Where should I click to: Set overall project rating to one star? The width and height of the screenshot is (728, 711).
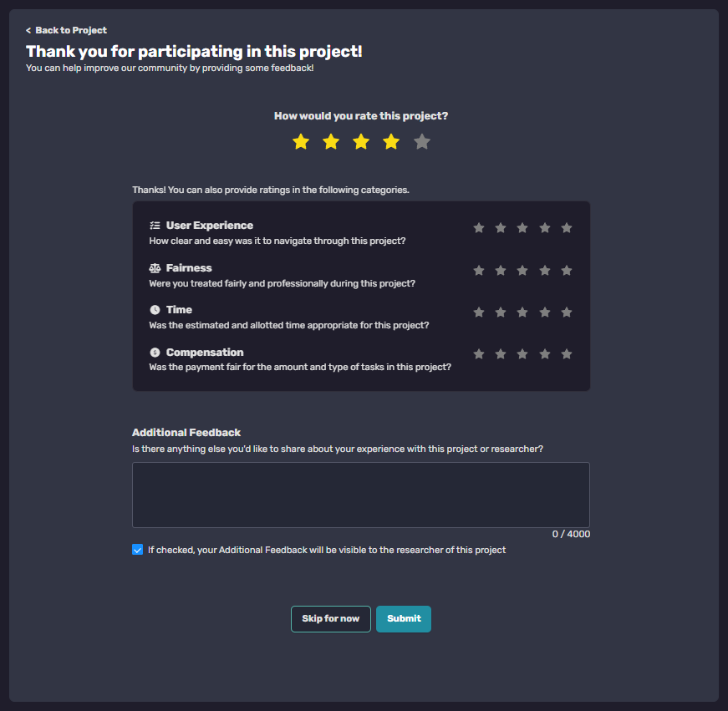click(x=301, y=141)
